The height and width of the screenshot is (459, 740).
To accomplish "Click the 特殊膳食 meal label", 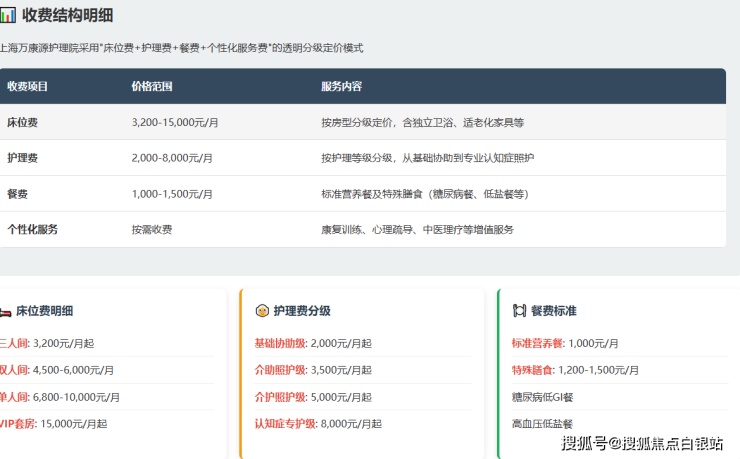I will click(x=532, y=370).
